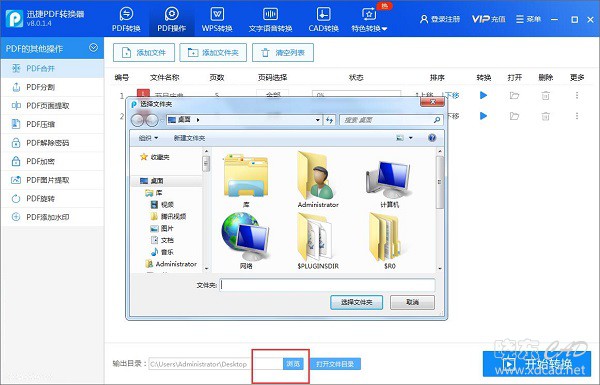
Task: Click the refresh button beside address bar
Action: click(x=329, y=120)
